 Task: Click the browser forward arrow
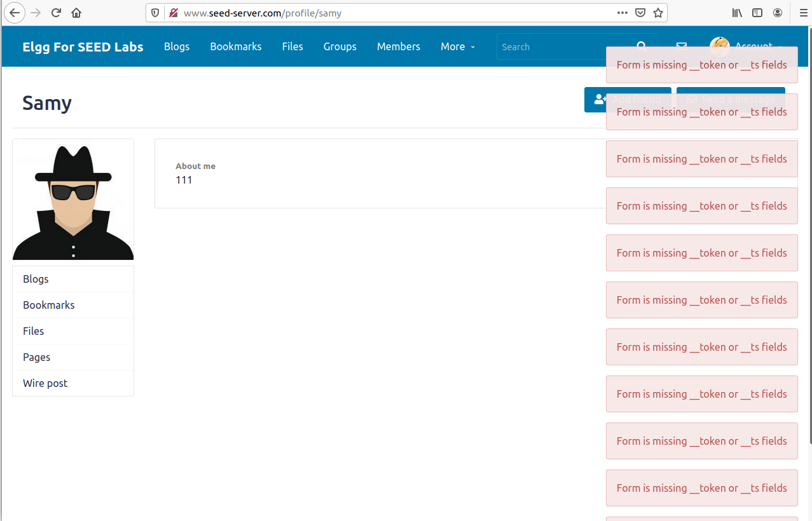36,13
